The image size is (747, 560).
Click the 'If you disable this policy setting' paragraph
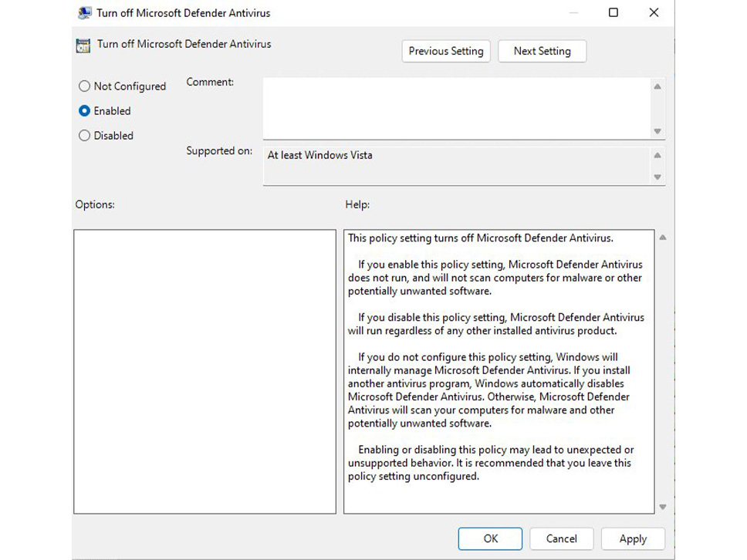click(496, 324)
